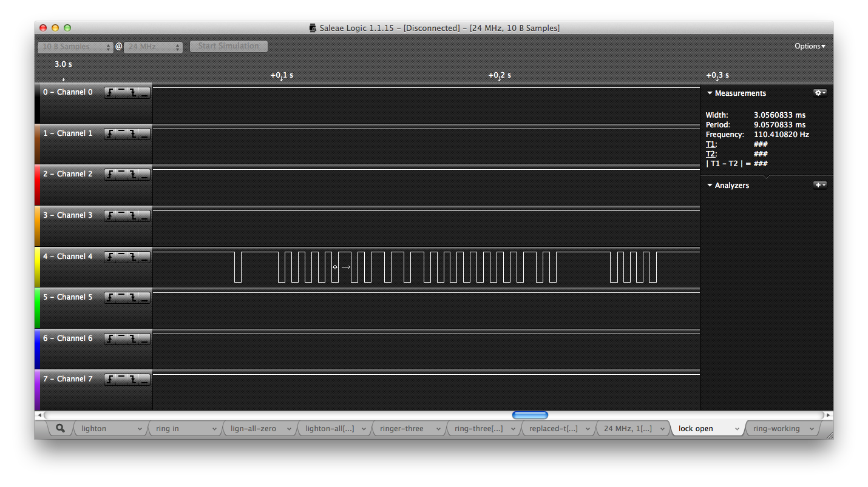
Task: Click the T2 timing marker link
Action: click(x=711, y=154)
